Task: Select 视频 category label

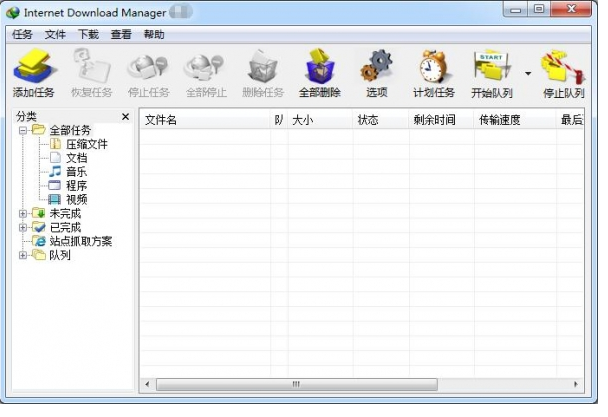Action: pyautogui.click(x=76, y=200)
